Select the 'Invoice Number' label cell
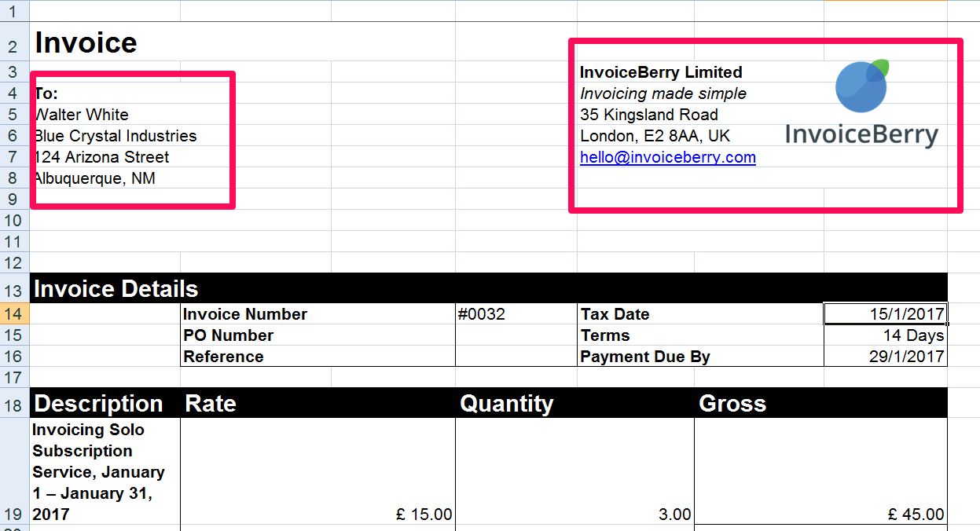The width and height of the screenshot is (980, 531). 317,314
